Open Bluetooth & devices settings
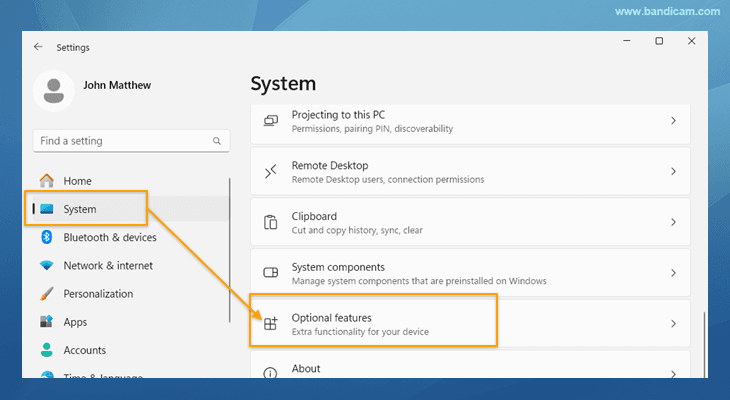 pyautogui.click(x=130, y=237)
